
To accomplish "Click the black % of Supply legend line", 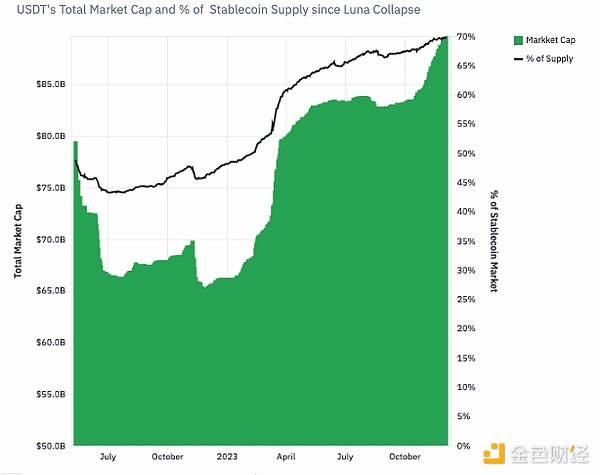I will coord(517,59).
